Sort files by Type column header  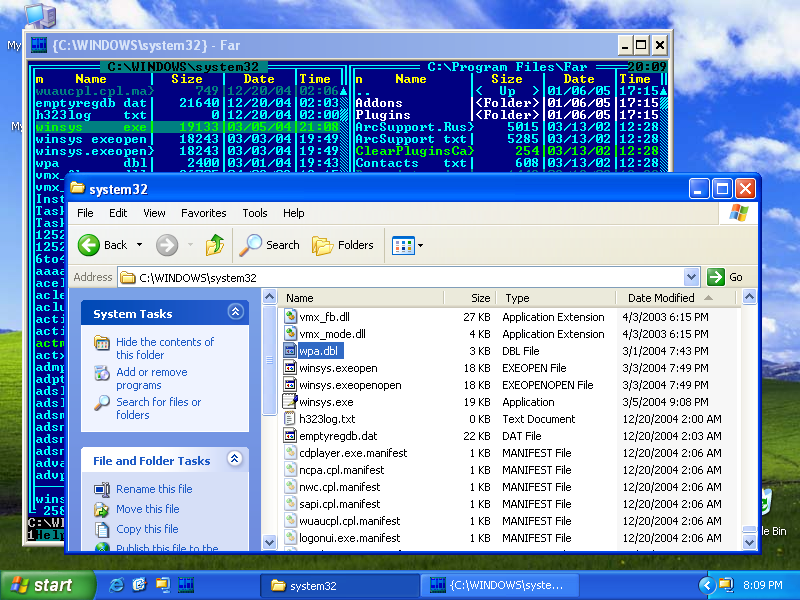pyautogui.click(x=556, y=298)
